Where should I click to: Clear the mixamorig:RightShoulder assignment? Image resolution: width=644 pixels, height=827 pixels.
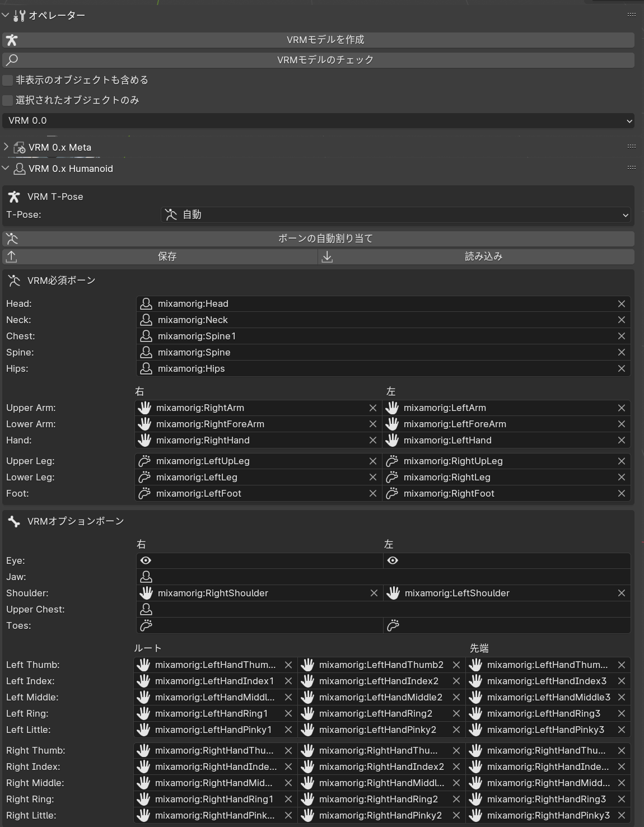pos(374,593)
